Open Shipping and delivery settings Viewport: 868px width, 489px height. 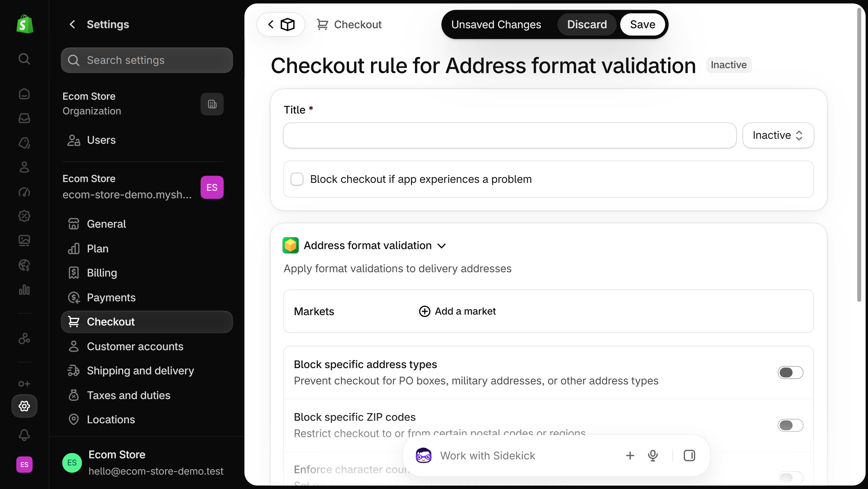pos(147,371)
